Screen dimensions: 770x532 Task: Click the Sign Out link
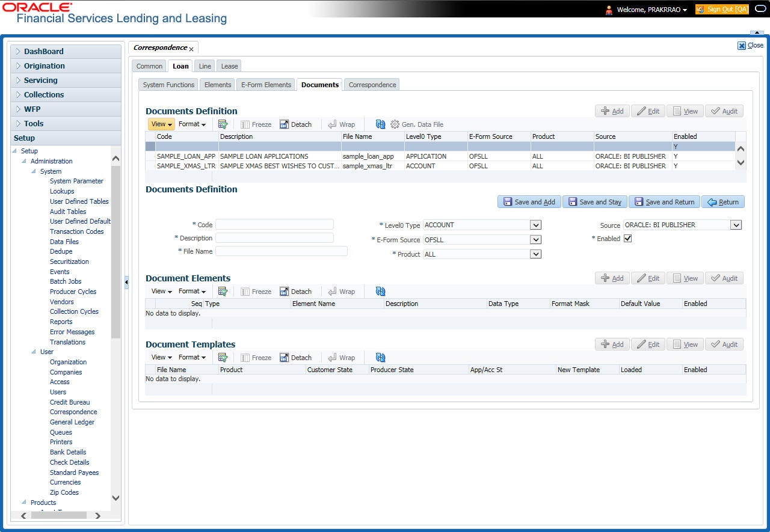pyautogui.click(x=722, y=10)
